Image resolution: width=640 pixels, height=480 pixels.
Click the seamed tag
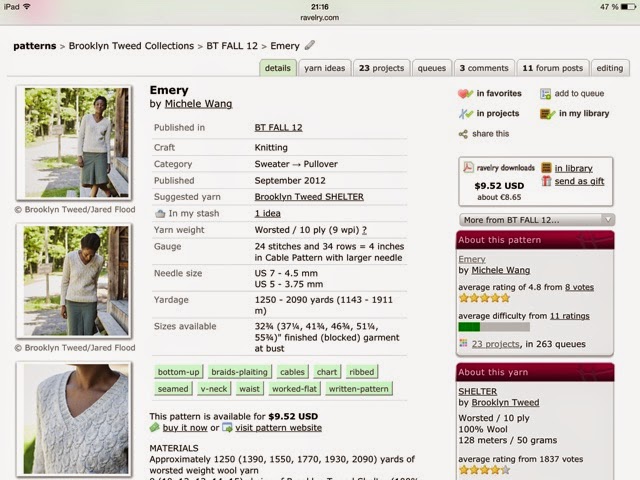pos(173,389)
